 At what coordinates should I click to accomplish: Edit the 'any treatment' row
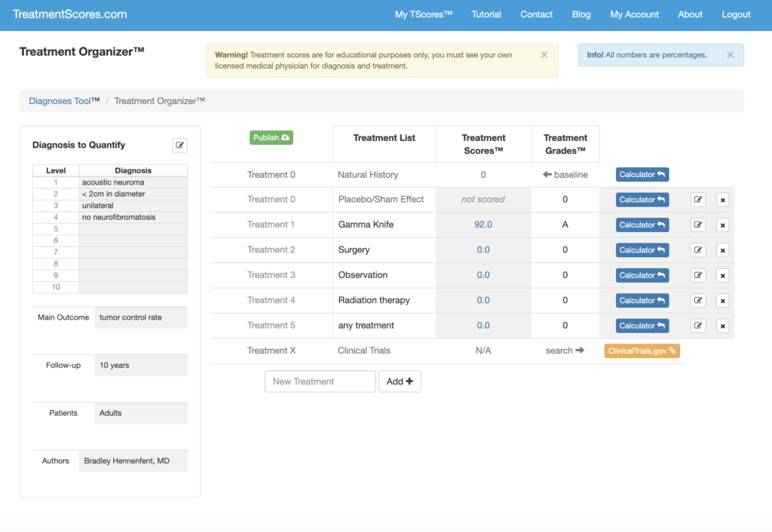(x=698, y=326)
